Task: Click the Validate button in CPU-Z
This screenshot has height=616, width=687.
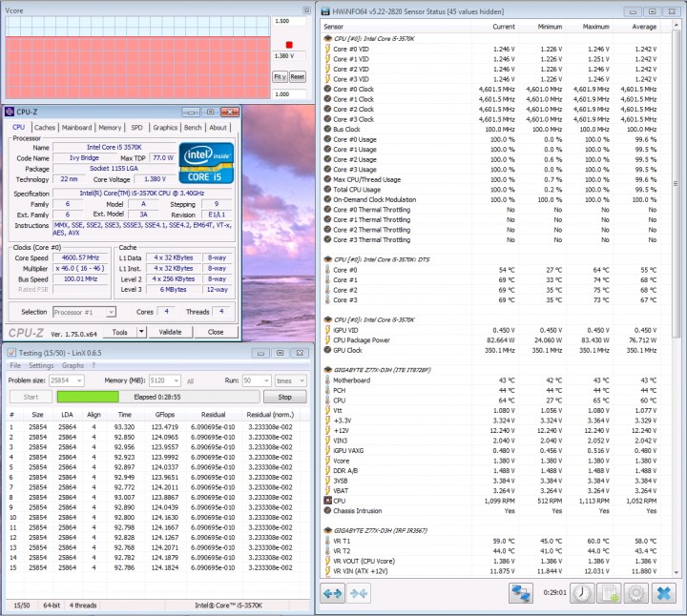Action: [x=170, y=332]
